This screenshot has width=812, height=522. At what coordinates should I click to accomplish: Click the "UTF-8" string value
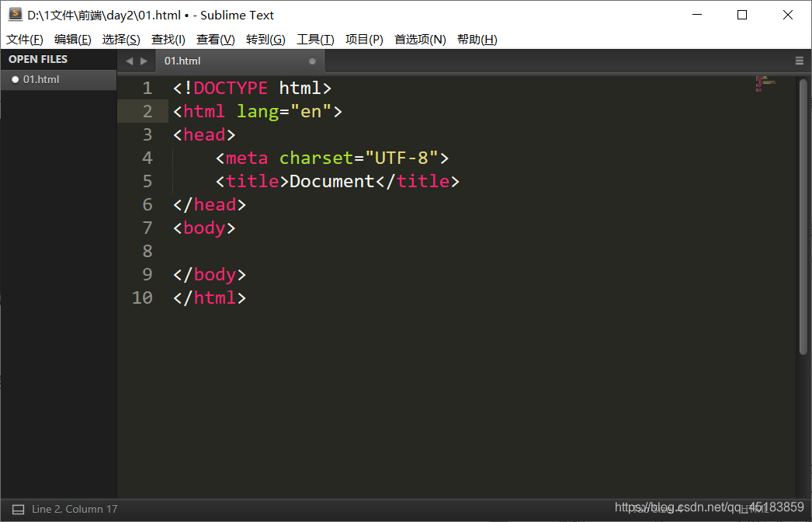click(x=401, y=158)
